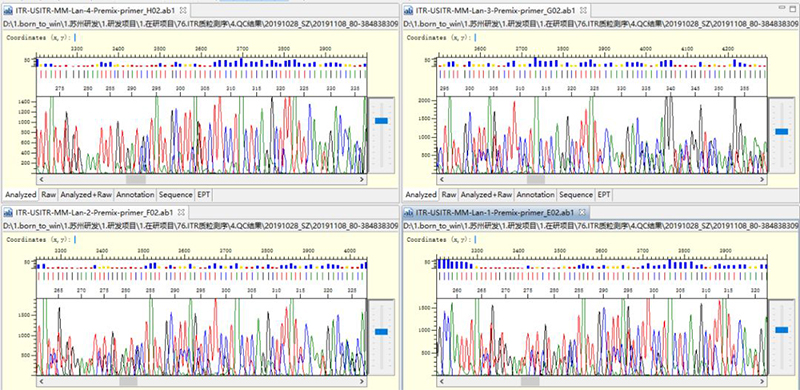The height and width of the screenshot is (390, 800).
Task: Click left scroll arrow in F02 panel
Action: coord(41,381)
